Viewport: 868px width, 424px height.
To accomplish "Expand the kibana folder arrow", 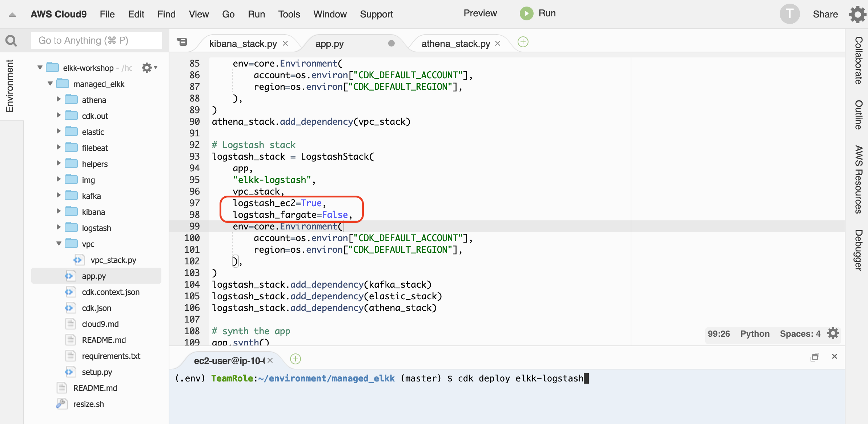I will (59, 211).
